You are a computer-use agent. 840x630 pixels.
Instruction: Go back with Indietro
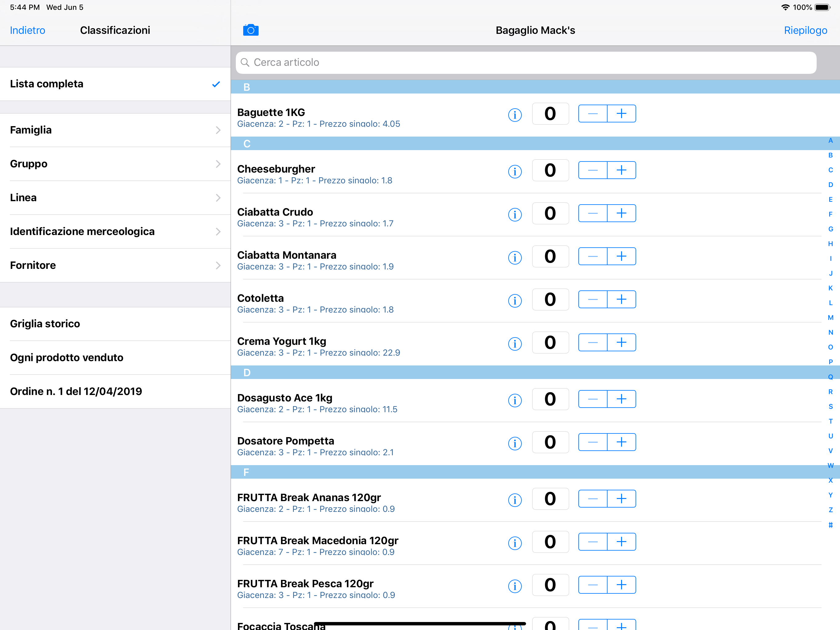27,30
